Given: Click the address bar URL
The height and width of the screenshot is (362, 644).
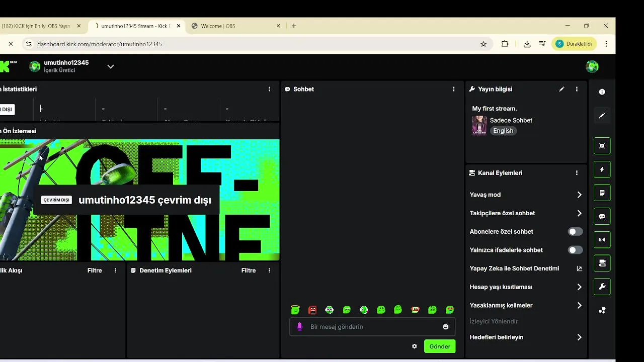Looking at the screenshot, I should pos(100,44).
